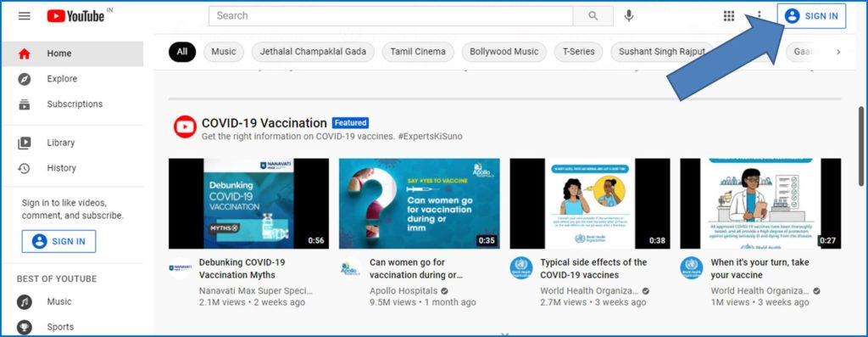Click the Sign In button in sidebar
Image resolution: width=868 pixels, height=337 pixels.
coord(58,242)
